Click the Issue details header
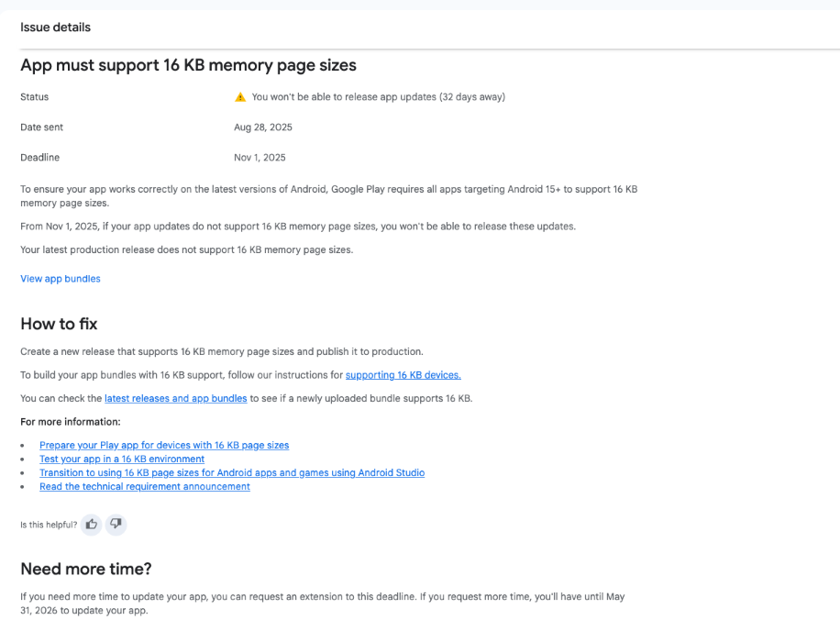This screenshot has height=620, width=840. [56, 28]
